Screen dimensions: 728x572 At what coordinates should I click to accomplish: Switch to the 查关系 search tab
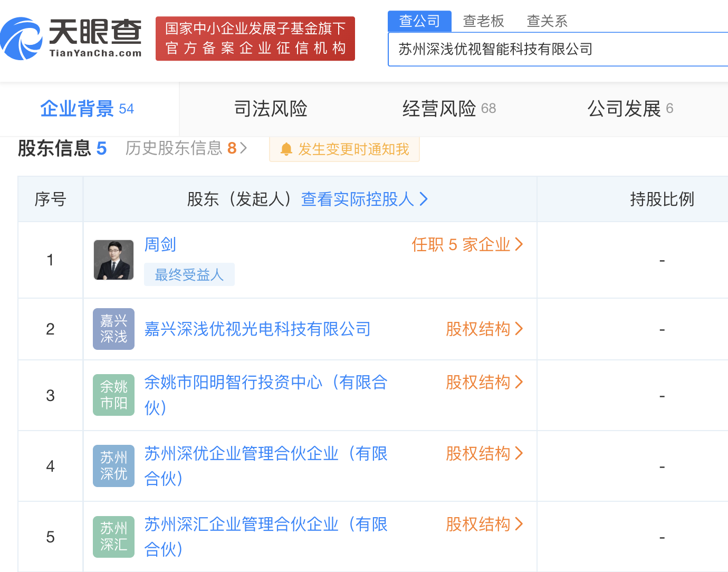pos(547,21)
